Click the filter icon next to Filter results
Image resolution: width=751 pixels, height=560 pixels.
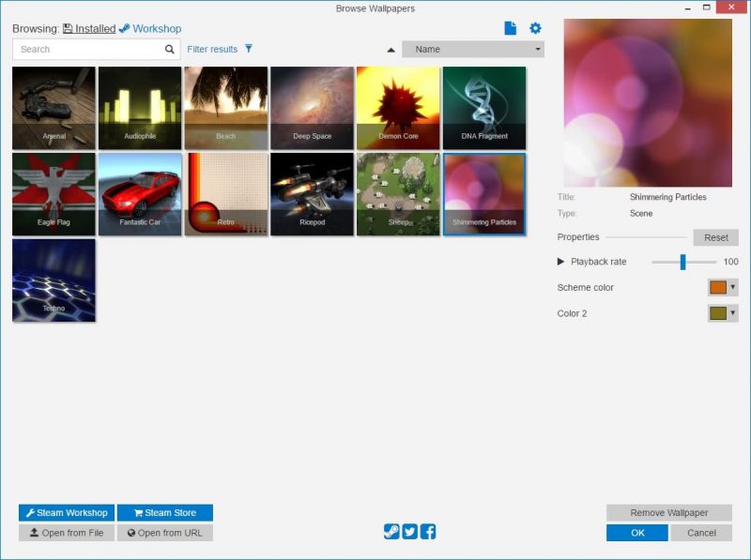click(248, 49)
